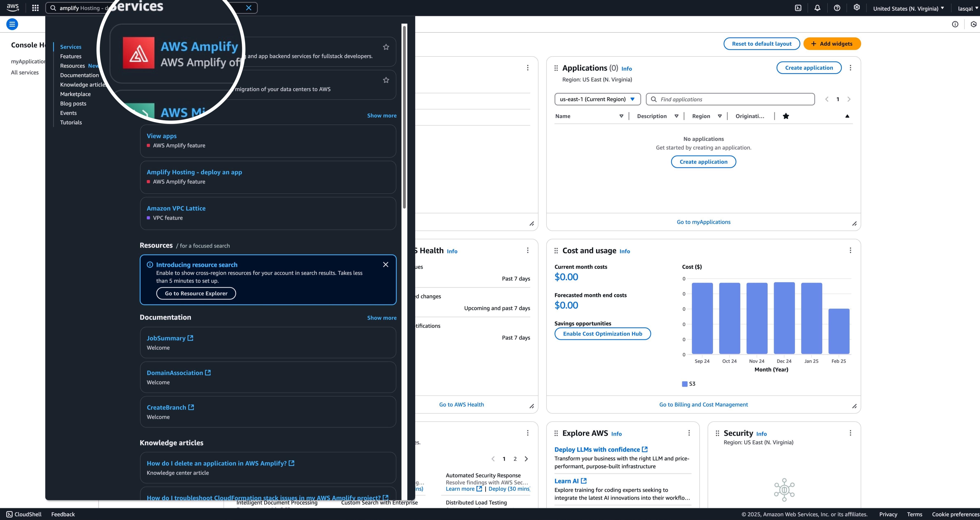
Task: Open the United States (N. Virginia) region selector
Action: coord(908,8)
